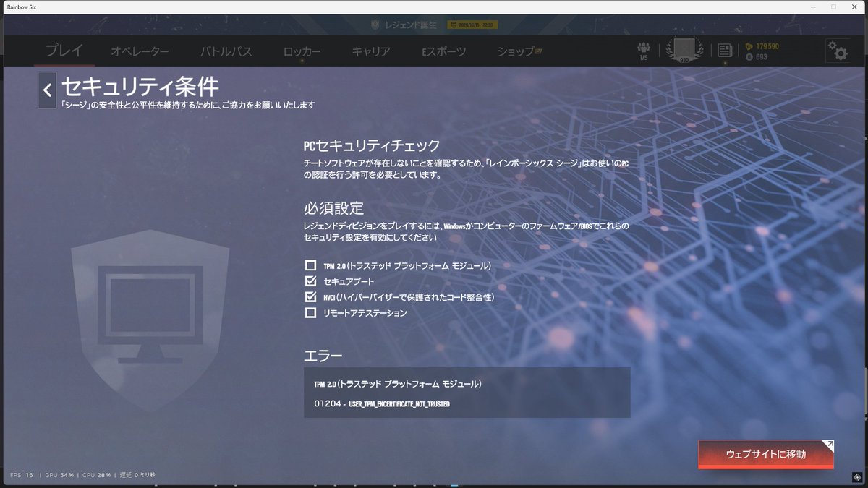Open the オペレーター tab
Image resolution: width=868 pixels, height=488 pixels.
click(140, 51)
